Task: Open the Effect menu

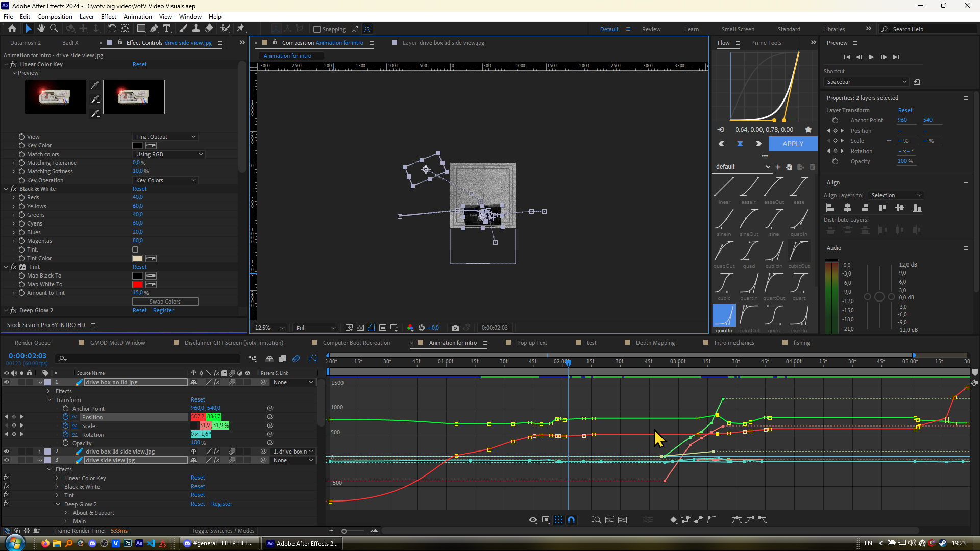Action: point(109,16)
